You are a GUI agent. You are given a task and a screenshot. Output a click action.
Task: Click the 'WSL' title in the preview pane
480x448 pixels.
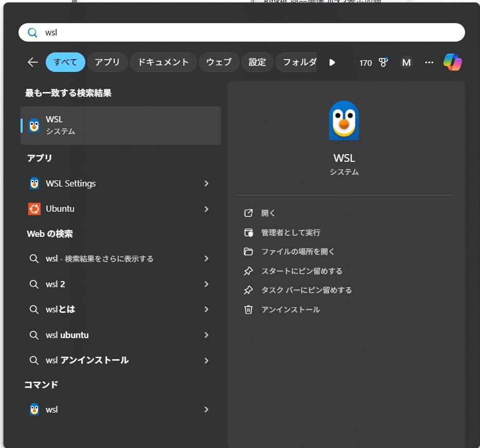tap(344, 158)
